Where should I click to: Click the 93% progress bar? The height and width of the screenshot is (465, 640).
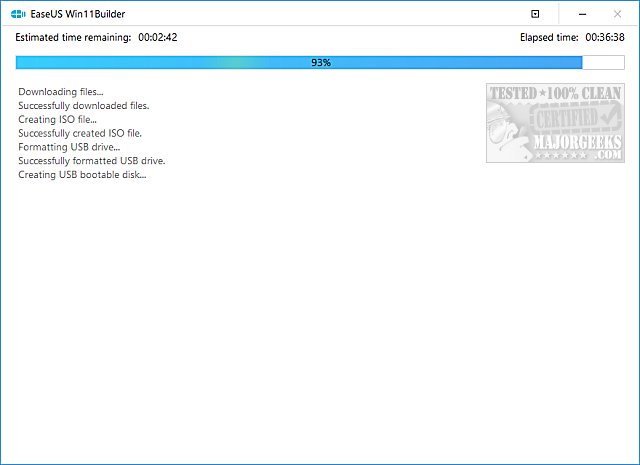point(320,62)
